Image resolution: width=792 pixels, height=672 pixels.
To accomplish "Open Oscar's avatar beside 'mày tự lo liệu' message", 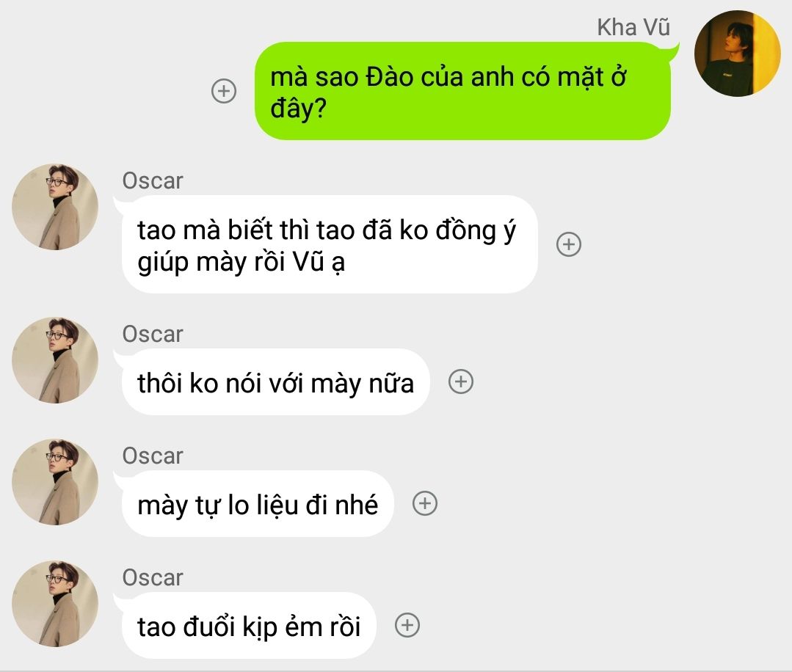I will pos(55,482).
